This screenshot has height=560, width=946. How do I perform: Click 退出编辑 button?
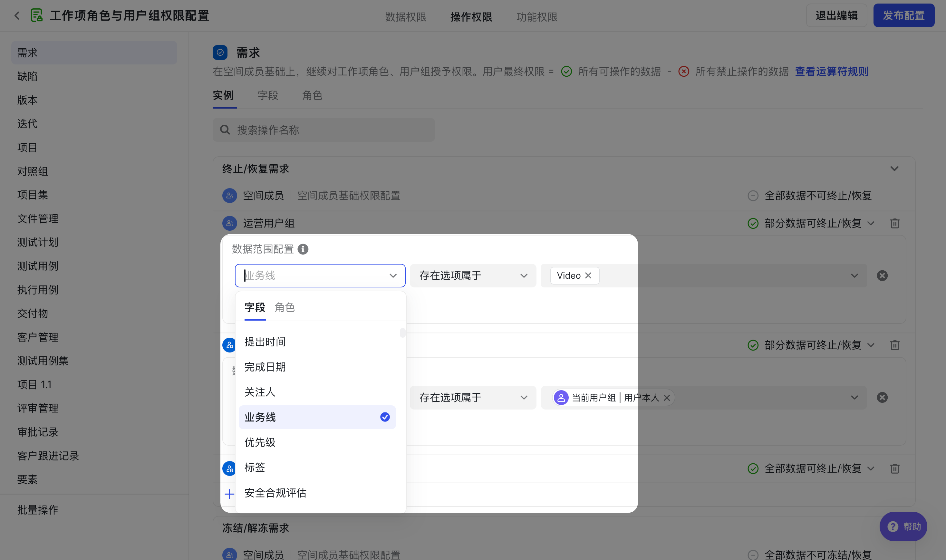pos(836,15)
